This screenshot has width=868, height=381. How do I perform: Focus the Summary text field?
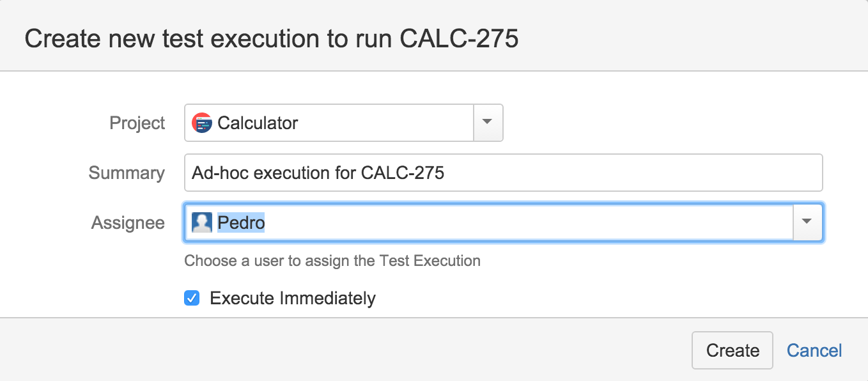pyautogui.click(x=504, y=173)
